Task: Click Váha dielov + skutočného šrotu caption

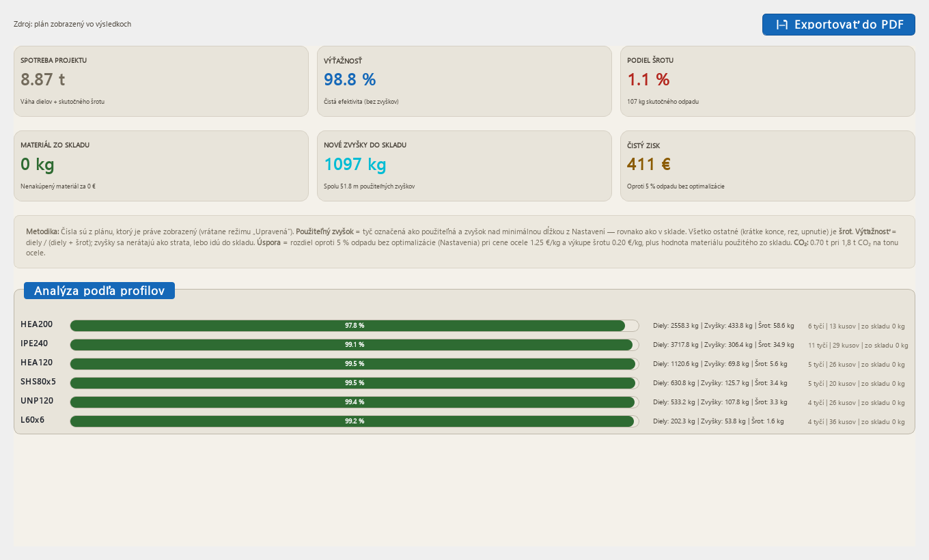Action: (62, 102)
